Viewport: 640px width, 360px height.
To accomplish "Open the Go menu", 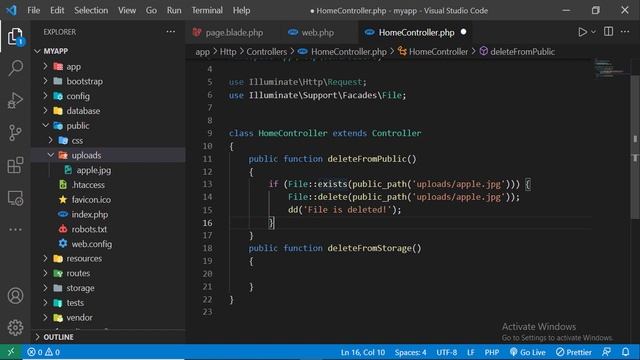I will (151, 10).
